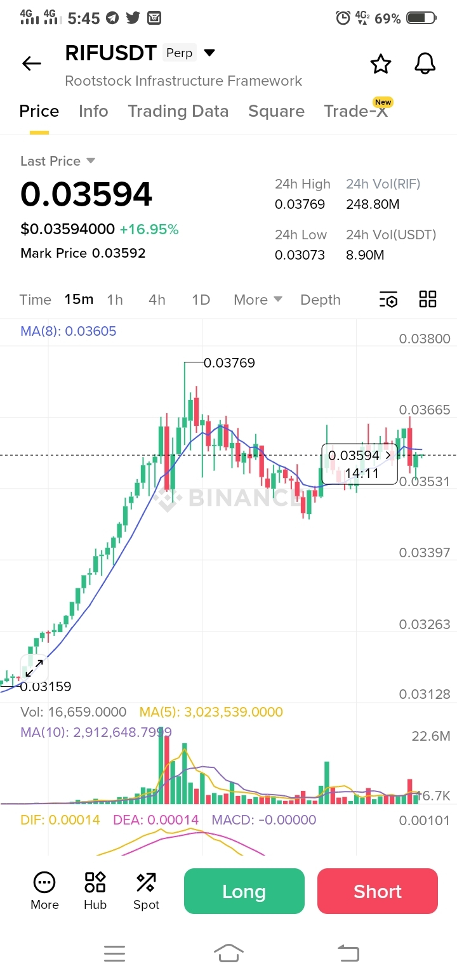Open a Short position

[x=378, y=891]
